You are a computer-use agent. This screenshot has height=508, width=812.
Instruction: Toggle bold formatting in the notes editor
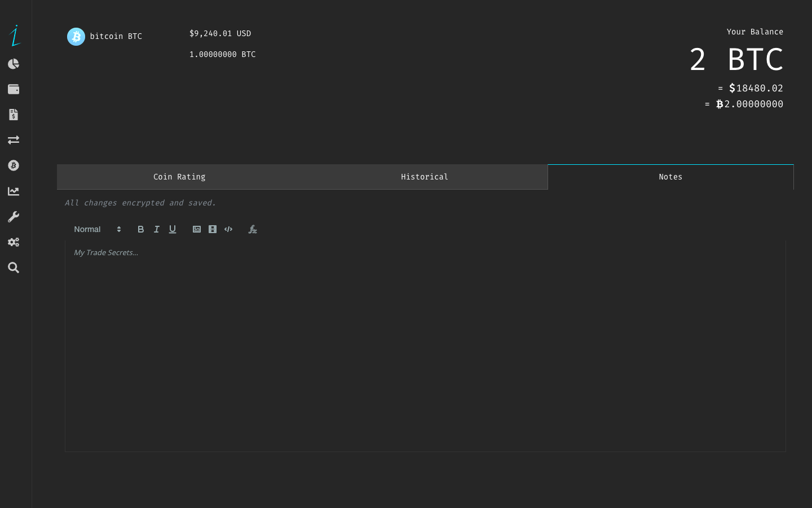click(141, 229)
